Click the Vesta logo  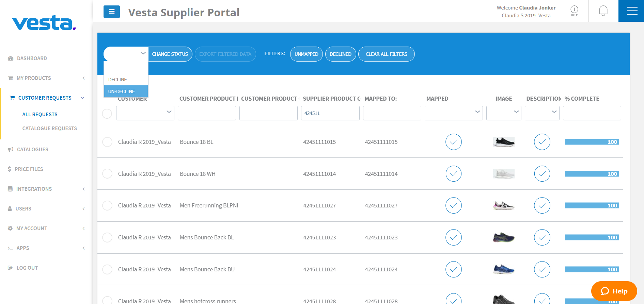[44, 23]
